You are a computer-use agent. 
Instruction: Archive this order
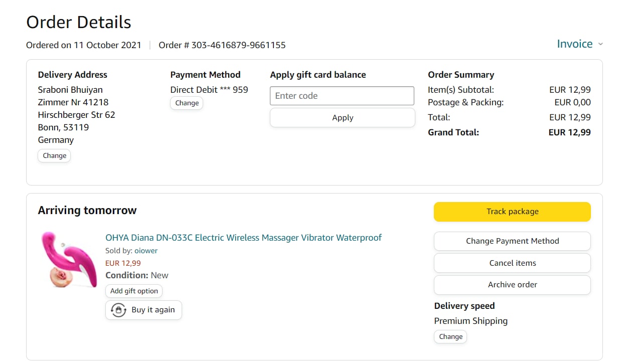coord(512,285)
